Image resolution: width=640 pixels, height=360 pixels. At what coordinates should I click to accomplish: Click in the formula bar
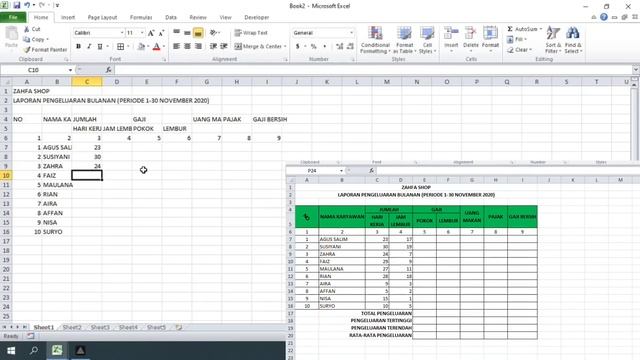click(373, 70)
